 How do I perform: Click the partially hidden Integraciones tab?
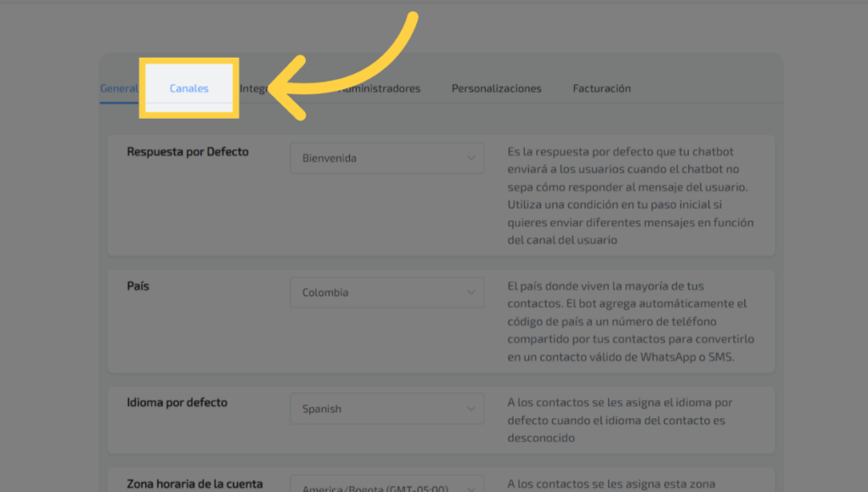pyautogui.click(x=253, y=88)
